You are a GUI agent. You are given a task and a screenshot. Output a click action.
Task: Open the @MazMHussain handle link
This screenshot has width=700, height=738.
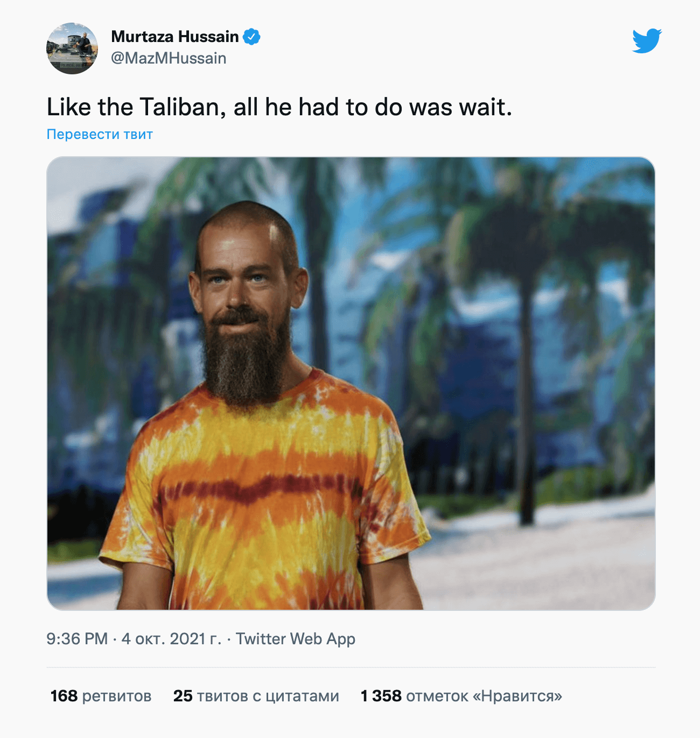point(169,58)
